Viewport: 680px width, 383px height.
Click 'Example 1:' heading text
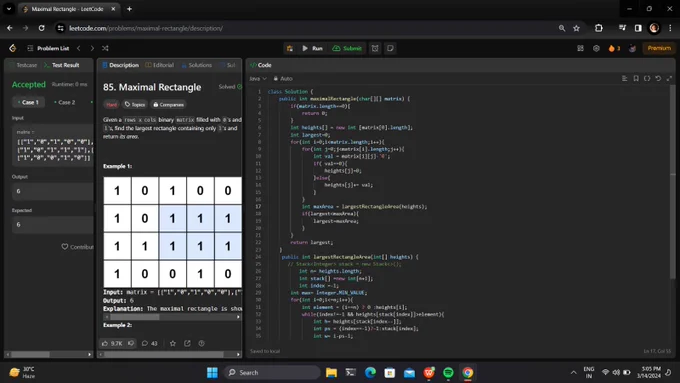coord(118,166)
